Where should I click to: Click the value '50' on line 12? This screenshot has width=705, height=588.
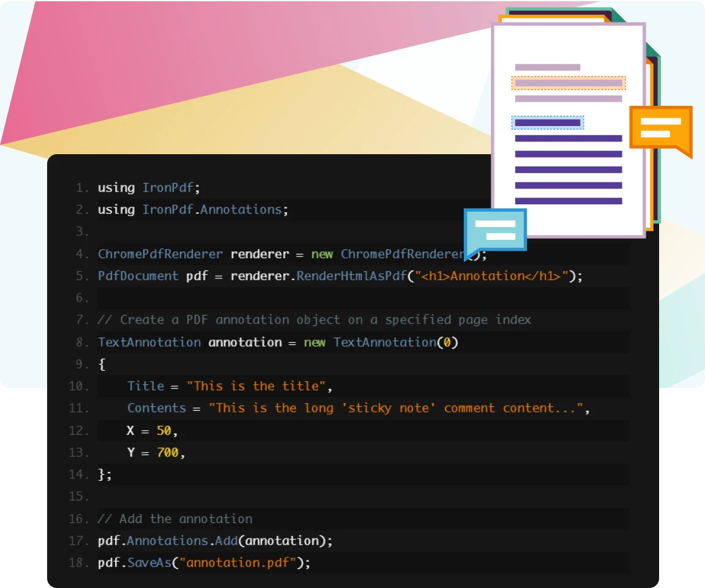163,431
